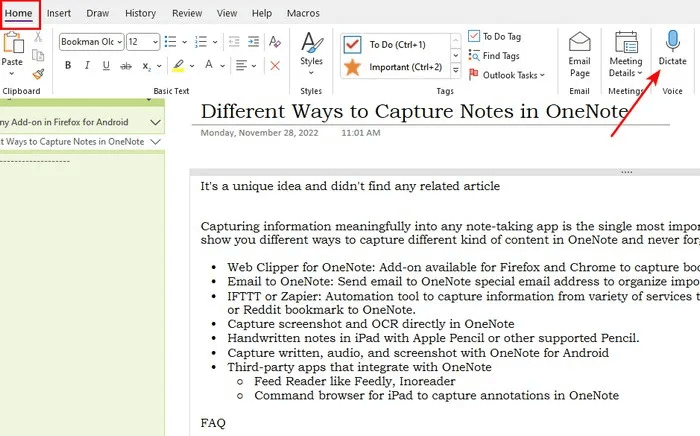Click the 'Handwritten notes in iPad' bullet line
This screenshot has width=700, height=436.
point(433,338)
